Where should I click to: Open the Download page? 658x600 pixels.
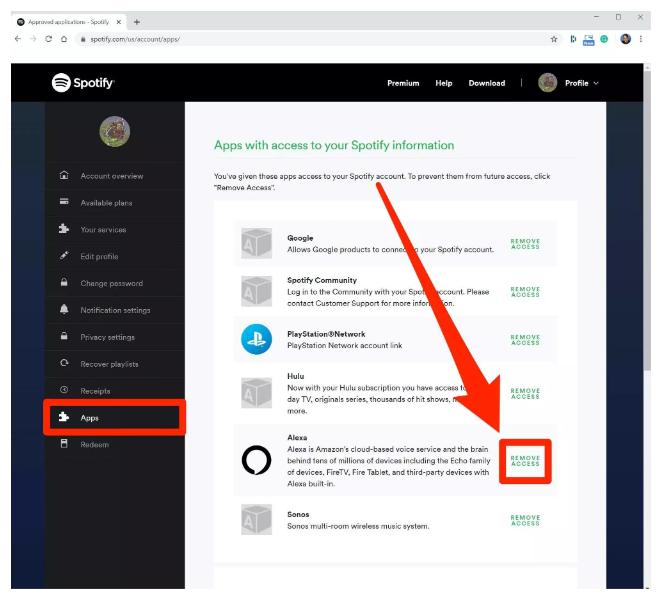487,83
